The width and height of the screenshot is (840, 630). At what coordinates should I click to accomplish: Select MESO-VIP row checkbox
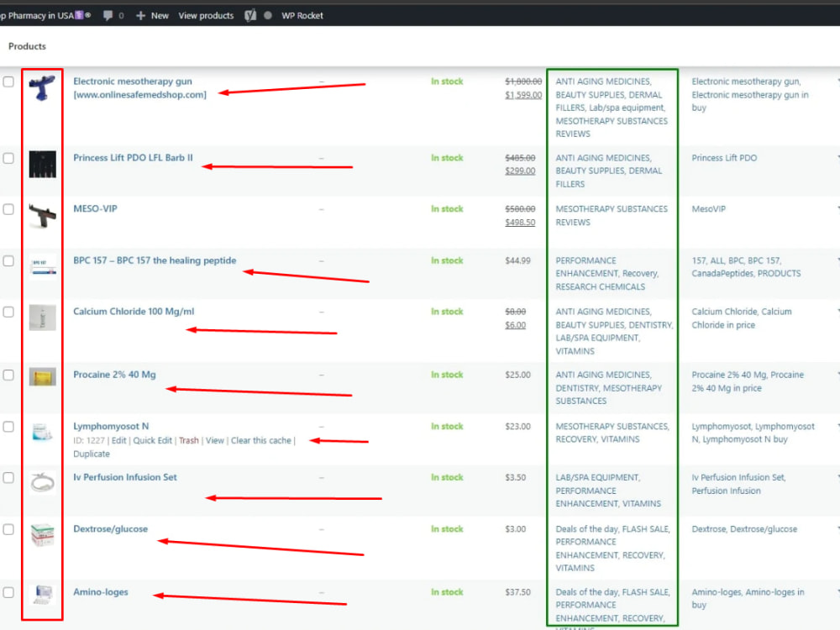pos(8,209)
